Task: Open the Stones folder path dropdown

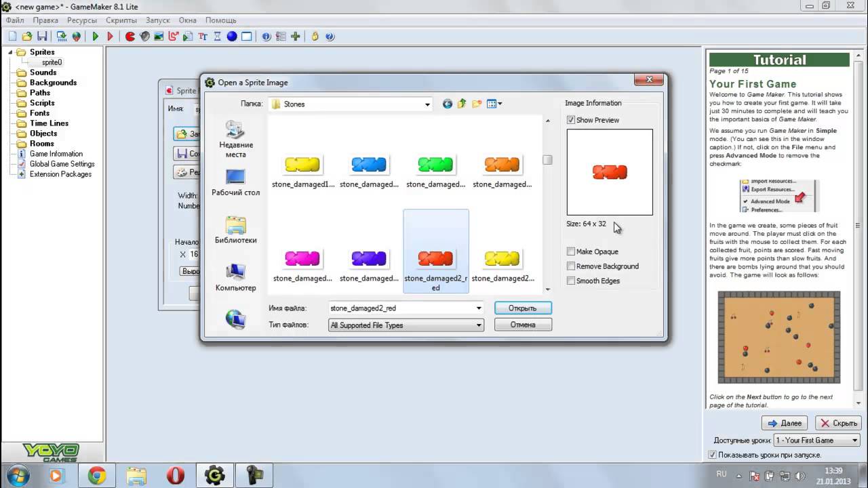Action: [x=427, y=104]
